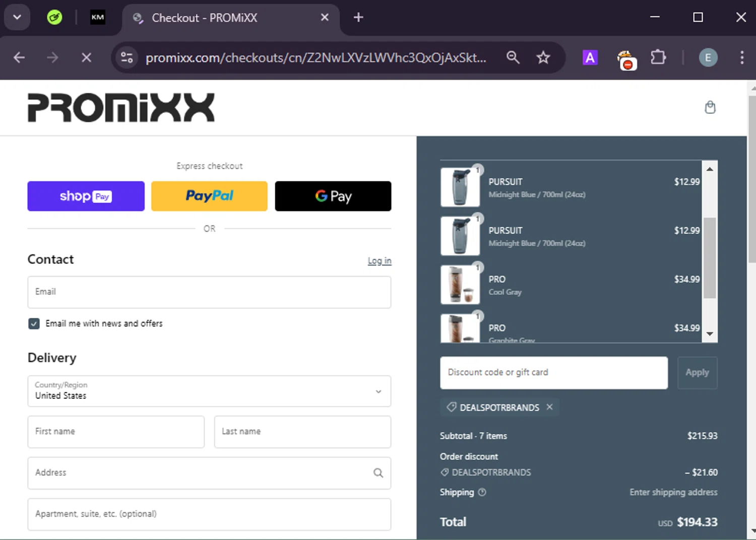
Task: Go back to previous page
Action: (x=19, y=57)
